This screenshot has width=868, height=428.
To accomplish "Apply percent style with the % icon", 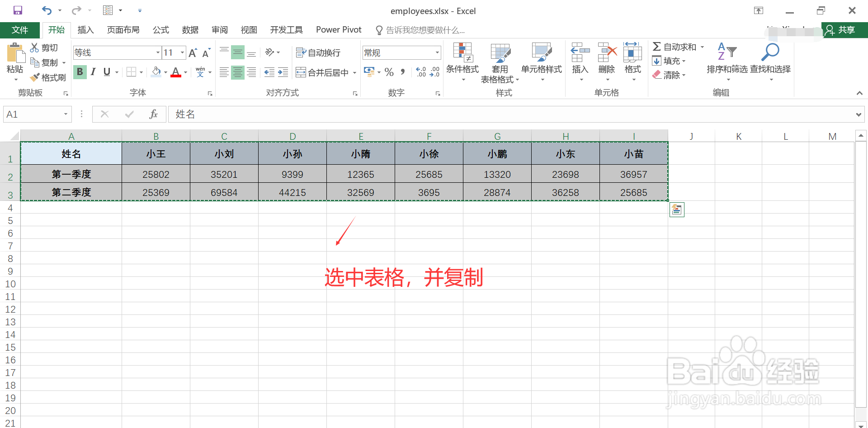I will (388, 72).
